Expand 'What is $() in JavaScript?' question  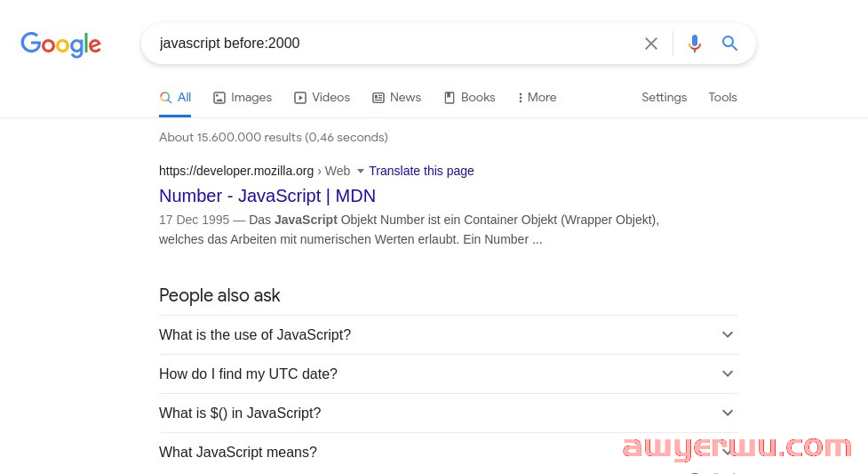[x=449, y=413]
